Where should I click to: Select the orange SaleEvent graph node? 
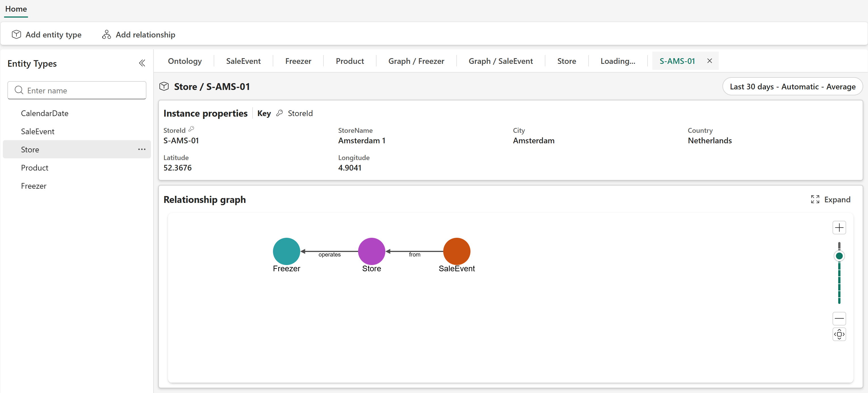[456, 251]
